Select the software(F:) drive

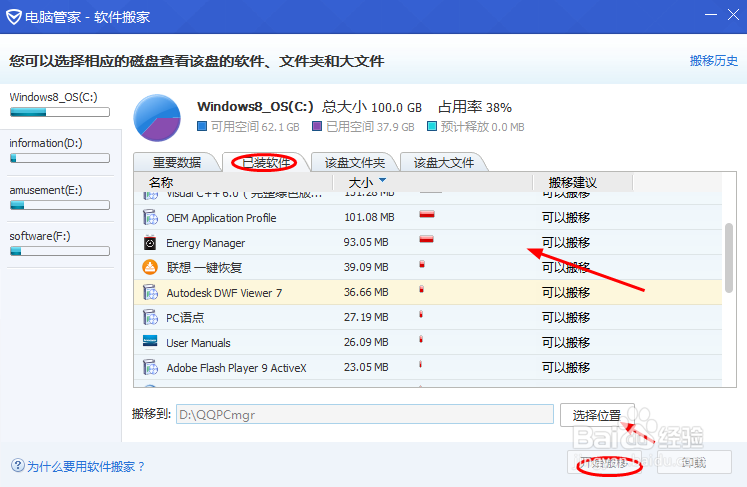tap(60, 244)
